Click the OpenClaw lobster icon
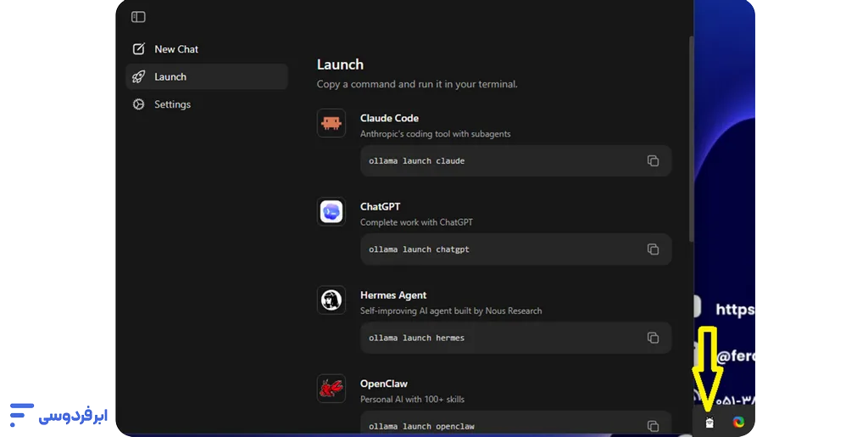Image resolution: width=868 pixels, height=437 pixels. [331, 389]
